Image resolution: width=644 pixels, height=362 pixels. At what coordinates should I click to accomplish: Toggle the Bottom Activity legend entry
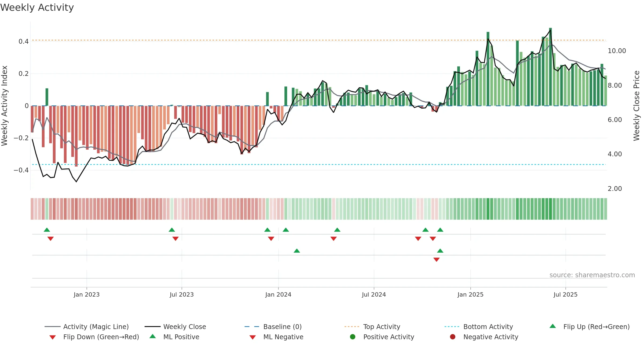point(479,327)
